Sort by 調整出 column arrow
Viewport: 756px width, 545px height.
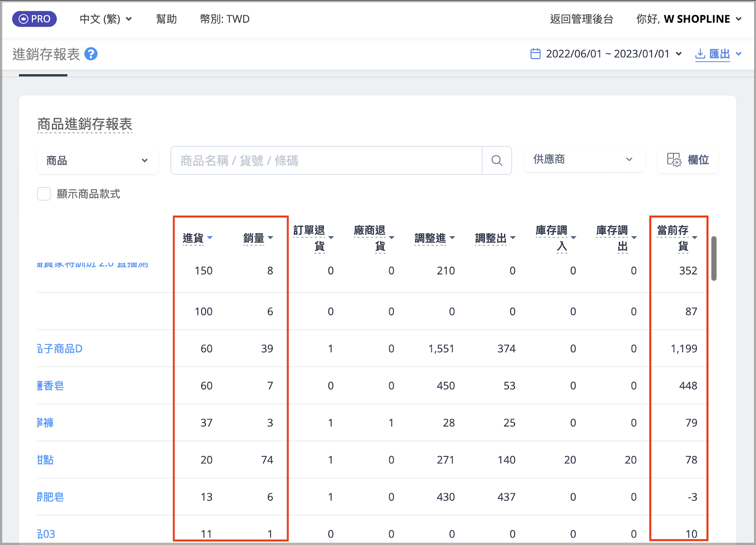(x=513, y=238)
